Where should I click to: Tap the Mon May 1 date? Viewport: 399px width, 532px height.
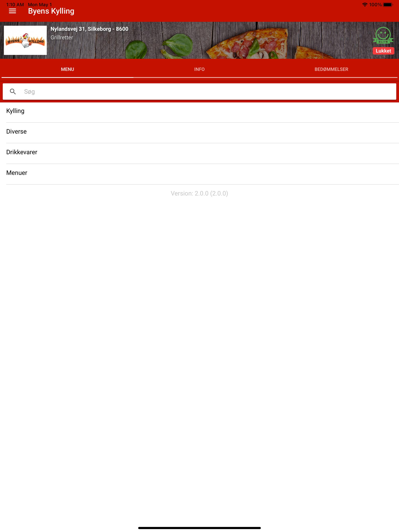coord(40,4)
